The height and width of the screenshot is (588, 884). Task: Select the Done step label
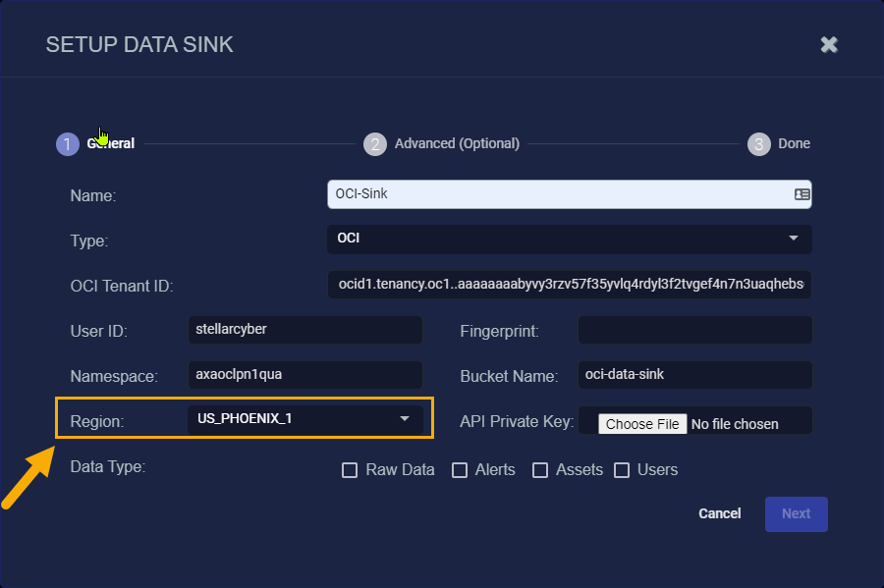[x=794, y=143]
